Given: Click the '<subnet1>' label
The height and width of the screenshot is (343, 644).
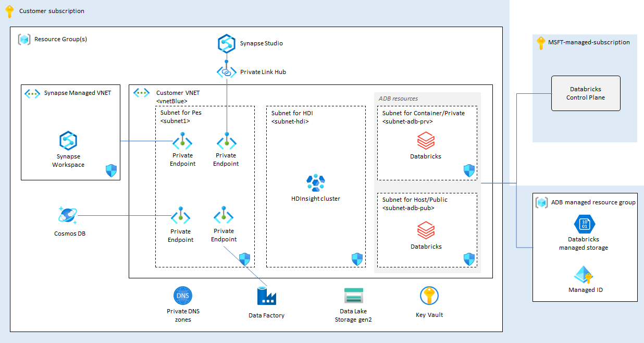Looking at the screenshot, I should [x=175, y=121].
